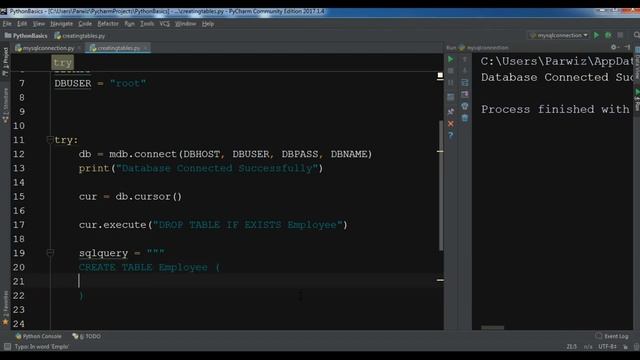Open the Window menu
640x360 pixels.
185,24
